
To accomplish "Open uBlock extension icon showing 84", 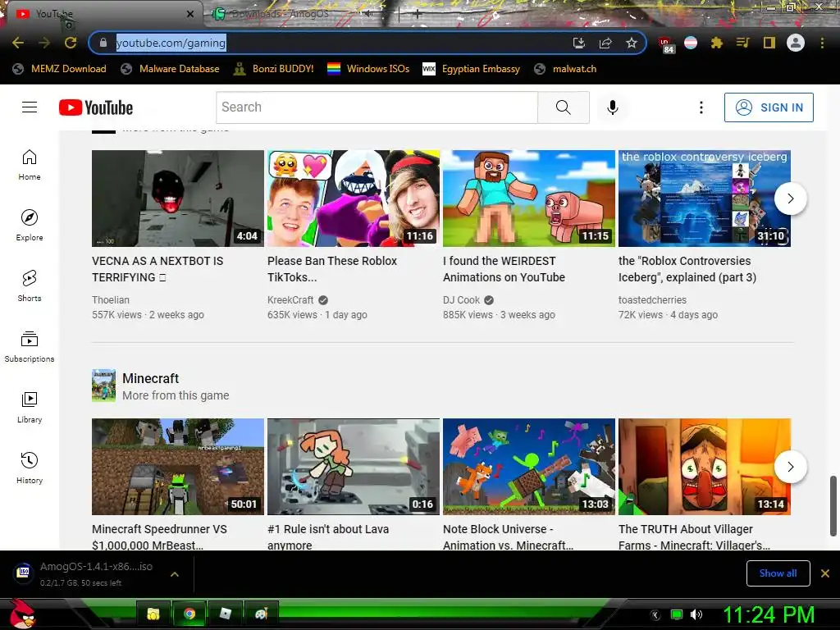I will 666,44.
